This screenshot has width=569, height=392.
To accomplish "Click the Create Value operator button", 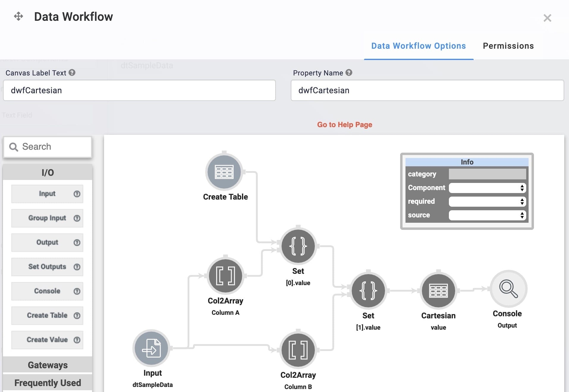I will coord(47,340).
